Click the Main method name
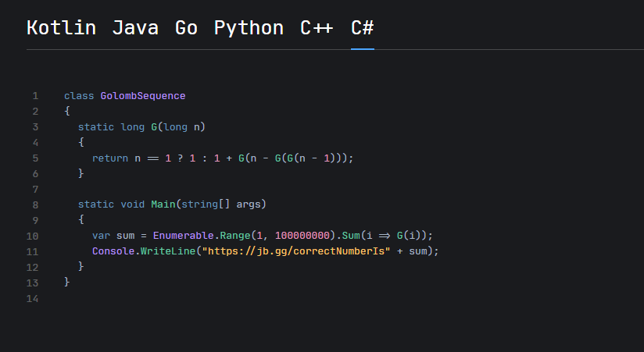The image size is (644, 352). tap(163, 204)
